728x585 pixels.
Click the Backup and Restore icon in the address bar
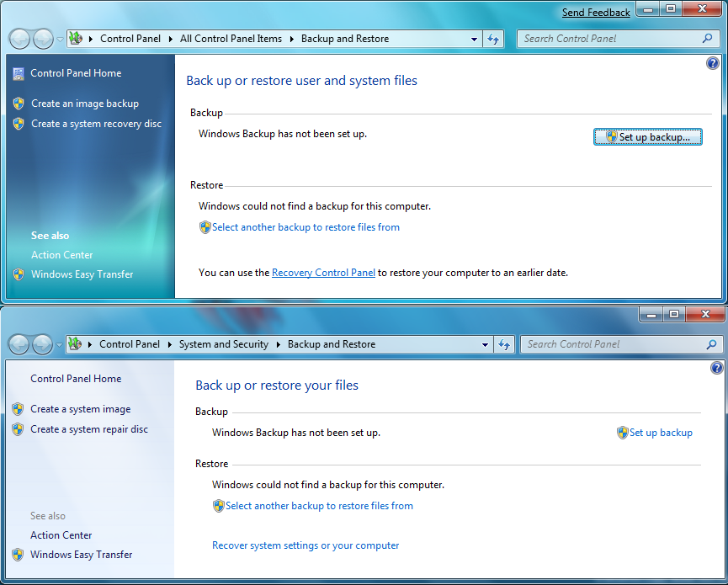click(75, 39)
